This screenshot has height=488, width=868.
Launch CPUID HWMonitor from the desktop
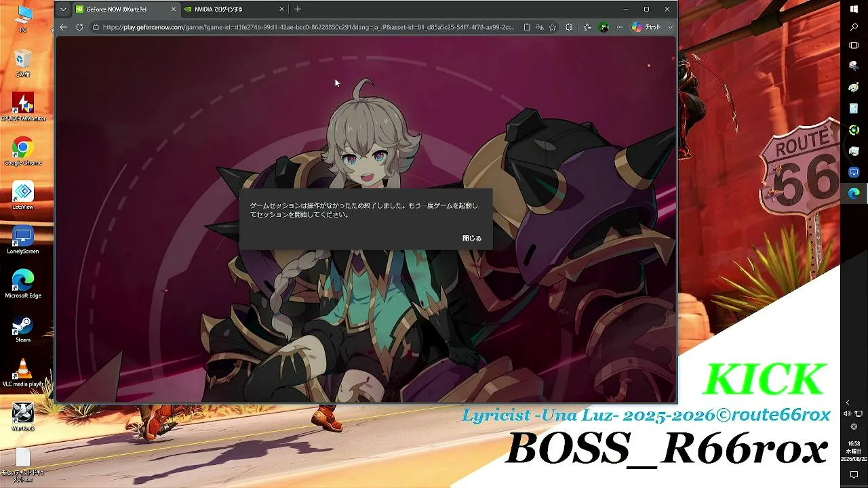pyautogui.click(x=23, y=107)
